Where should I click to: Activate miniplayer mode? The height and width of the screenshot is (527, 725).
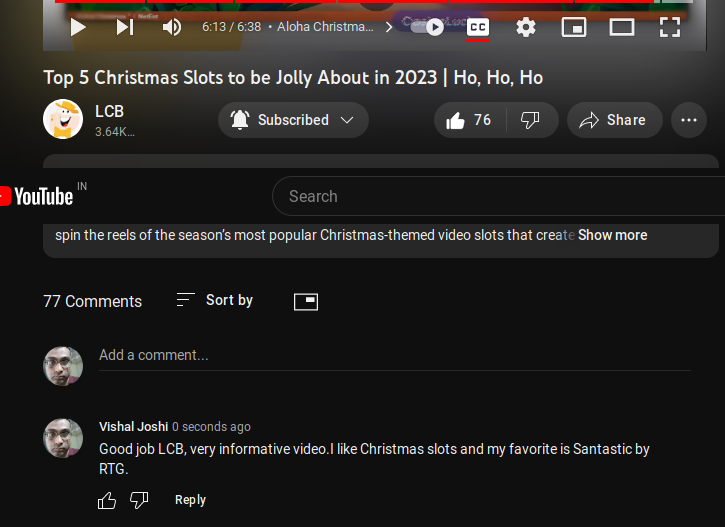pyautogui.click(x=574, y=27)
